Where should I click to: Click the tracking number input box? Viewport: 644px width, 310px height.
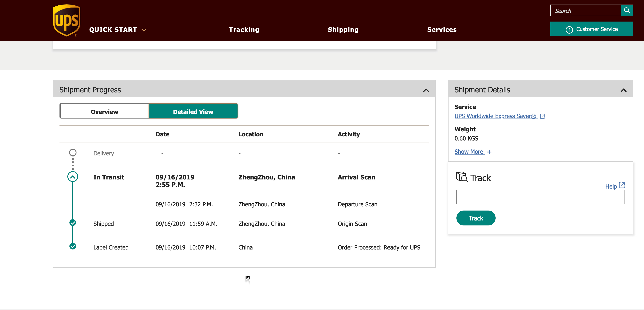541,197
